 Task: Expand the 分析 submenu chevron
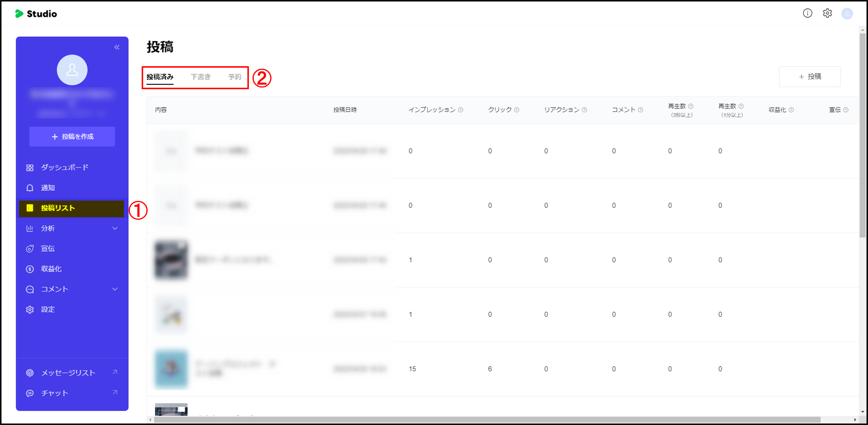pyautogui.click(x=115, y=228)
